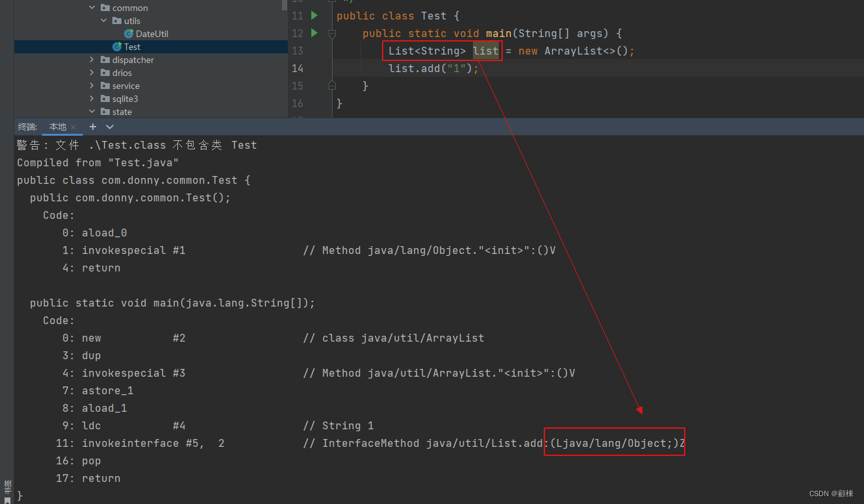
Task: Click the service folder icon
Action: [105, 86]
